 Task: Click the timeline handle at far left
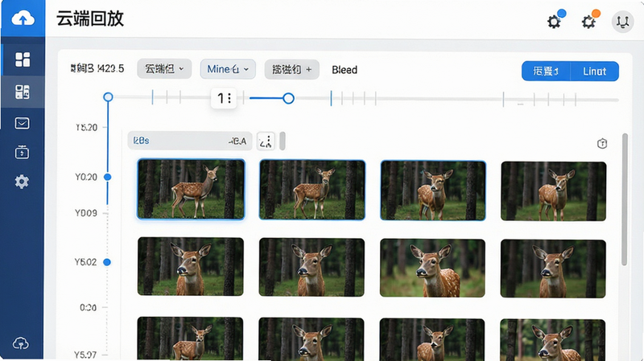pyautogui.click(x=108, y=96)
